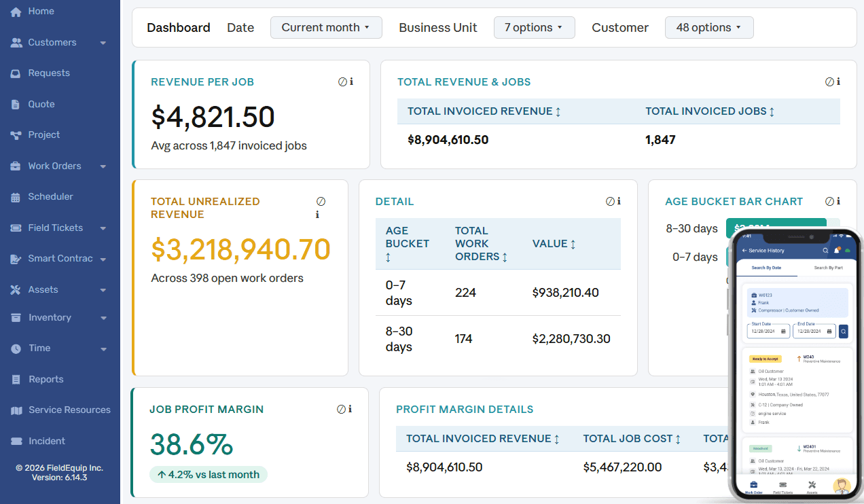Open Requests from the sidebar
864x504 pixels.
click(49, 73)
